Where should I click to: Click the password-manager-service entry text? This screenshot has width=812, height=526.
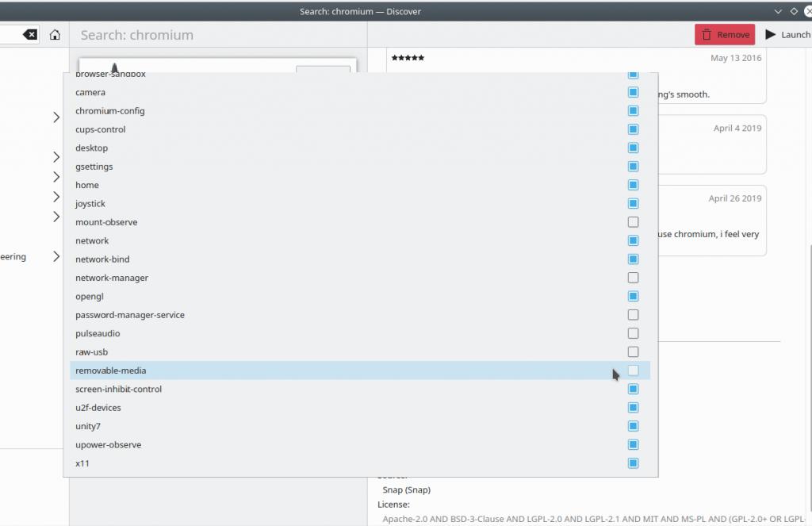130,314
